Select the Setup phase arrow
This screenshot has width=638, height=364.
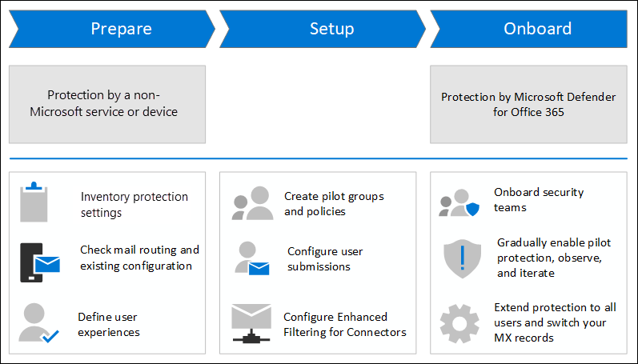(324, 30)
